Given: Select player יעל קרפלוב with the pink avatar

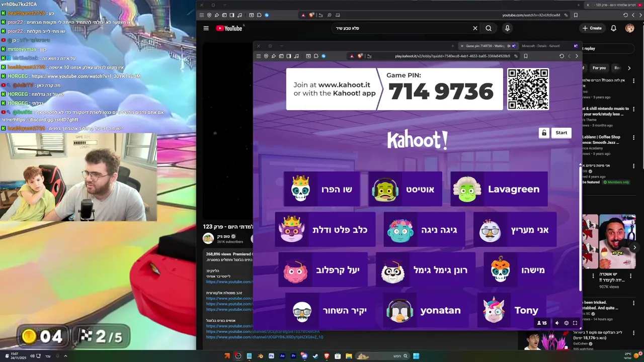Looking at the screenshot, I should tap(323, 270).
